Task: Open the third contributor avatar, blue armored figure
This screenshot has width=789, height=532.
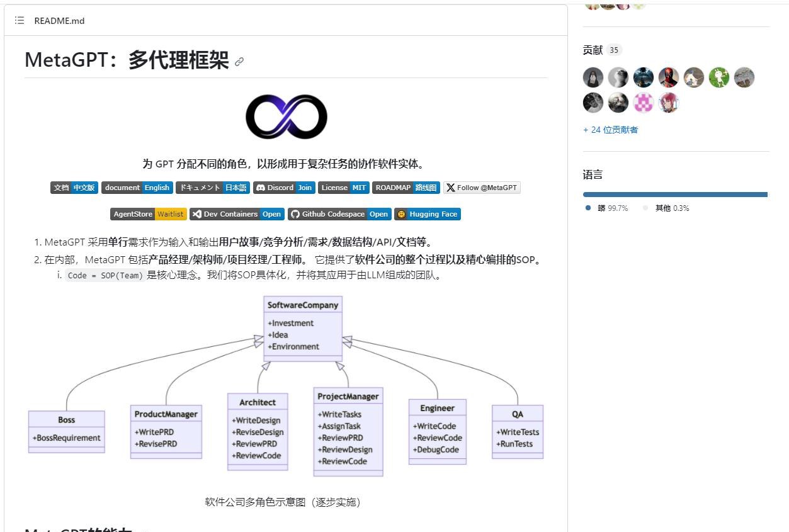Action: tap(644, 77)
